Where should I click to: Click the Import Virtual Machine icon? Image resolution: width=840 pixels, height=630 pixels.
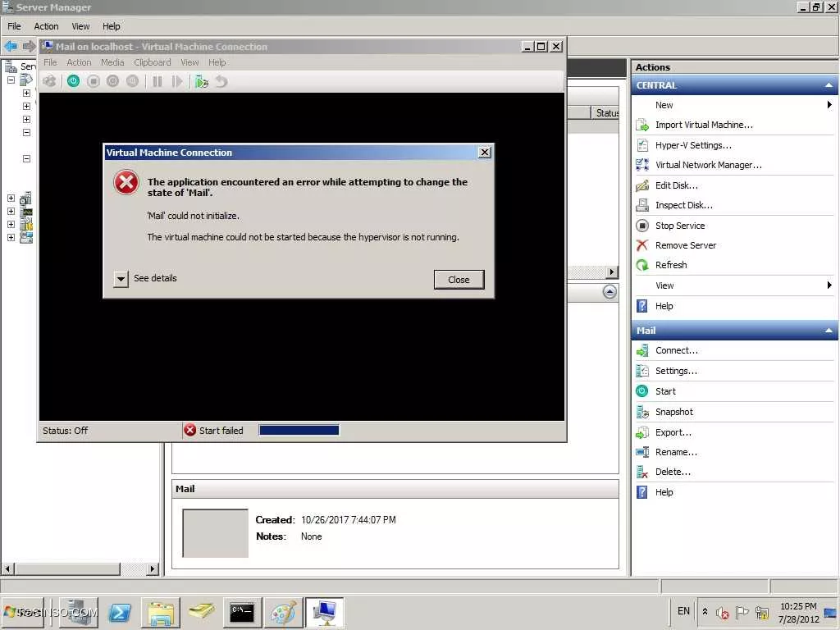[x=642, y=126]
